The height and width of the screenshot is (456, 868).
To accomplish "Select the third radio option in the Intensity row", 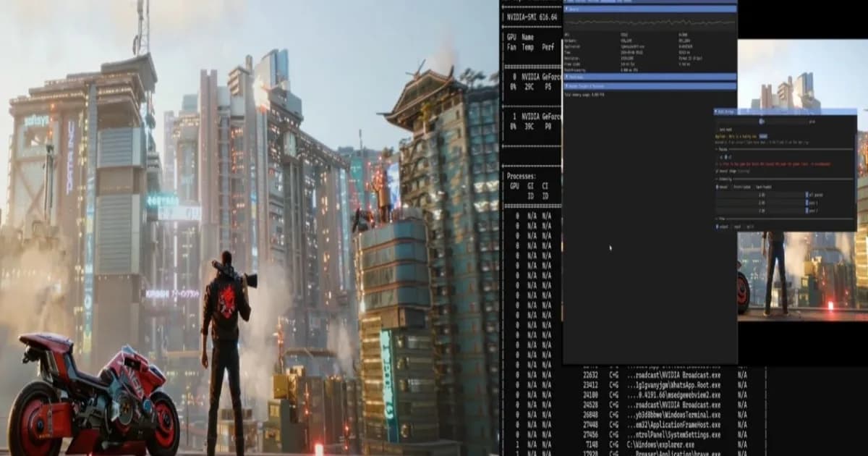I will click(x=763, y=187).
